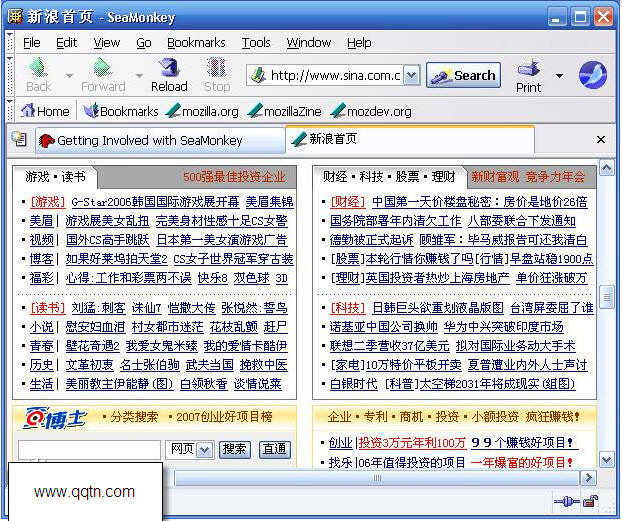Open the 福彩 link
Image resolution: width=622 pixels, height=521 pixels.
click(41, 278)
